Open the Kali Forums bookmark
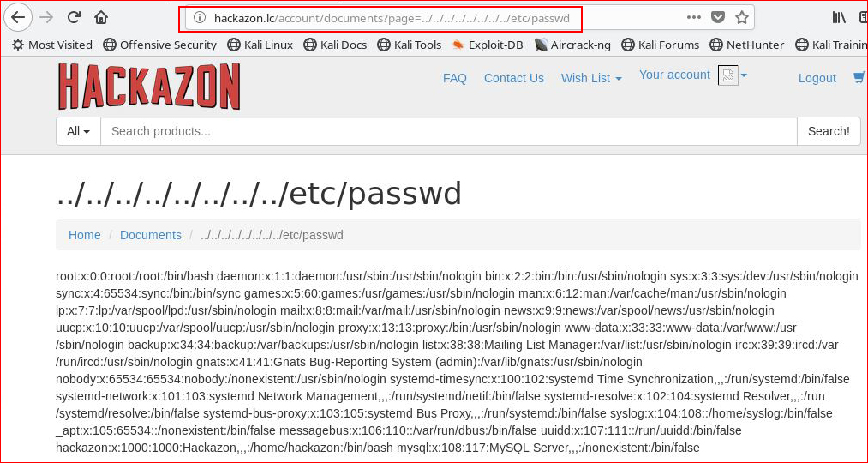 661,45
